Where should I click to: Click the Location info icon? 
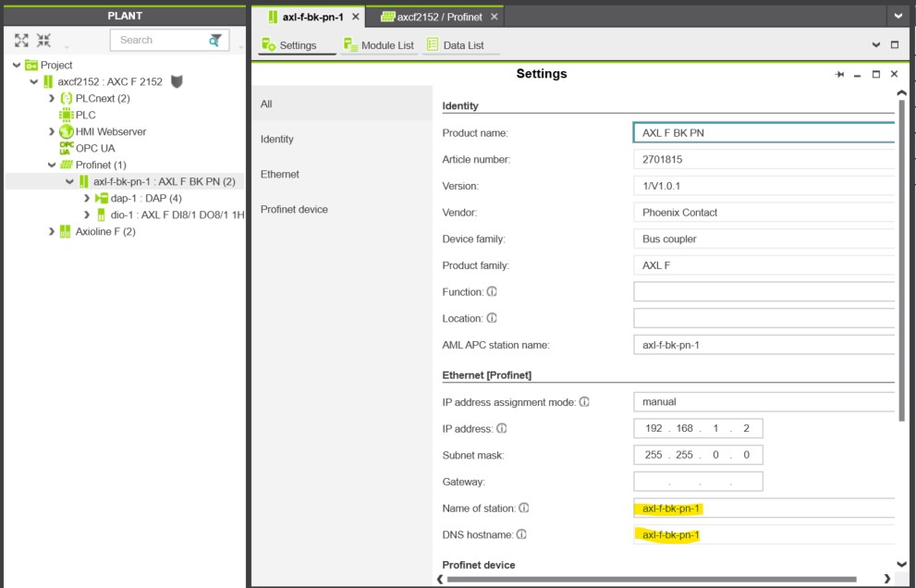click(x=492, y=318)
